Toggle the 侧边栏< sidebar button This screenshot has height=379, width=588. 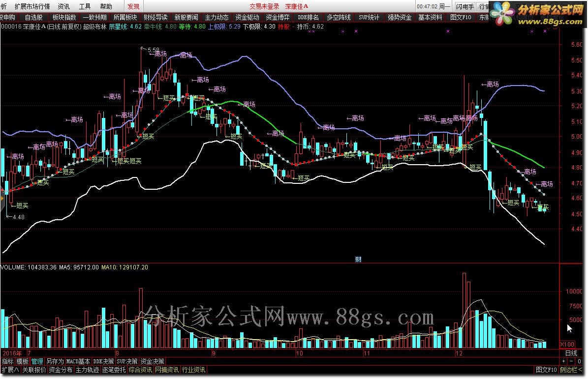571,370
